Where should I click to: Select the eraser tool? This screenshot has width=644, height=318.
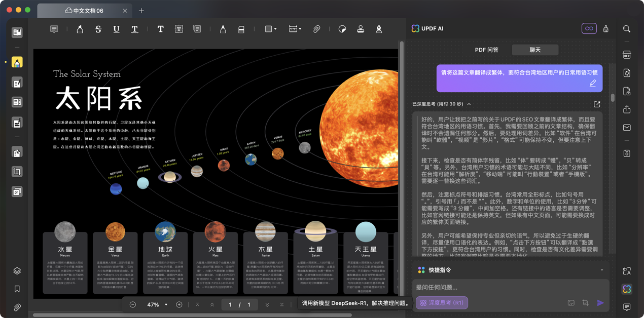click(x=241, y=29)
